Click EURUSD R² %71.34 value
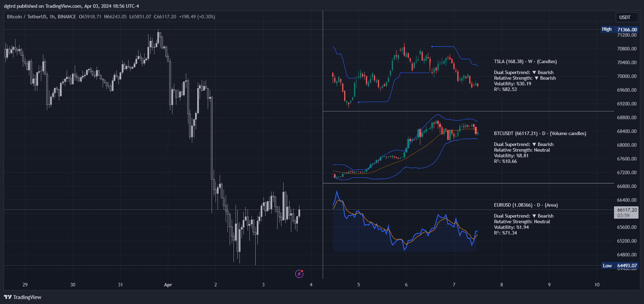The width and height of the screenshot is (644, 304). (505, 233)
